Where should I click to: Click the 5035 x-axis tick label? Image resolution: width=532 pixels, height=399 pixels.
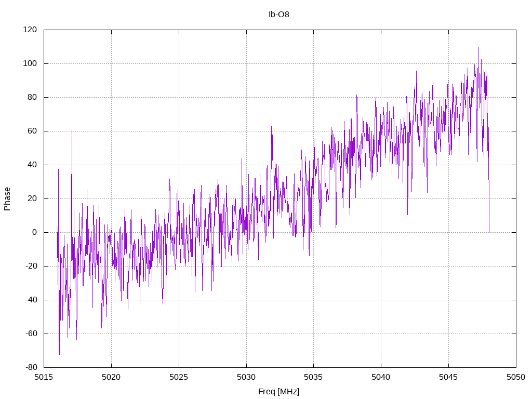313,377
